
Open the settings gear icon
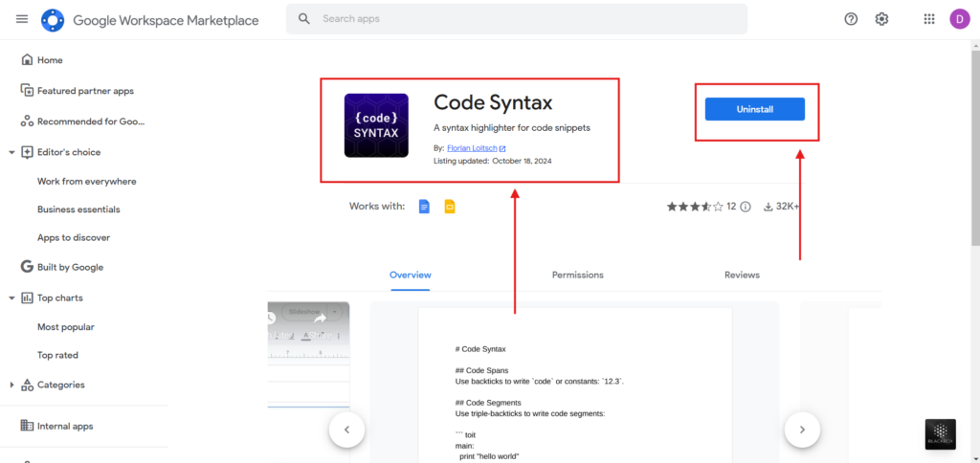(881, 19)
